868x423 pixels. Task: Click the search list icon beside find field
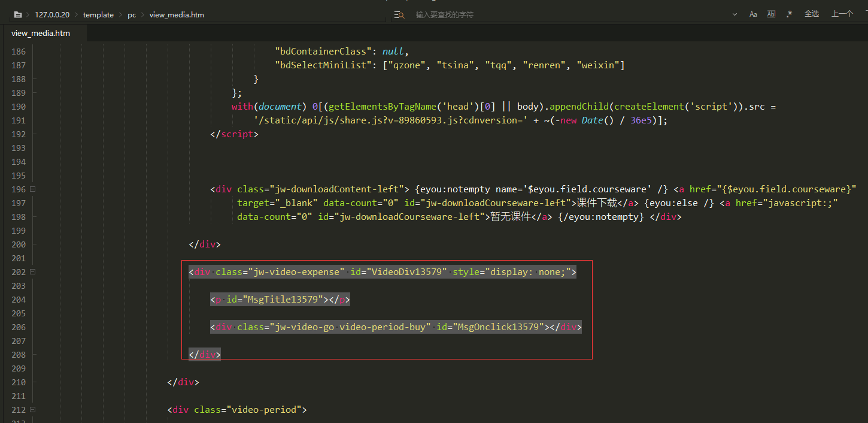tap(399, 15)
